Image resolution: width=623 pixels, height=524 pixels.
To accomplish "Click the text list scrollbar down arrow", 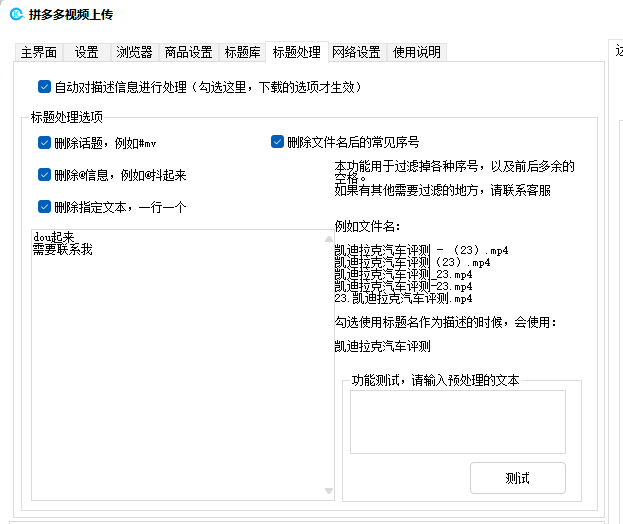I will tap(329, 491).
